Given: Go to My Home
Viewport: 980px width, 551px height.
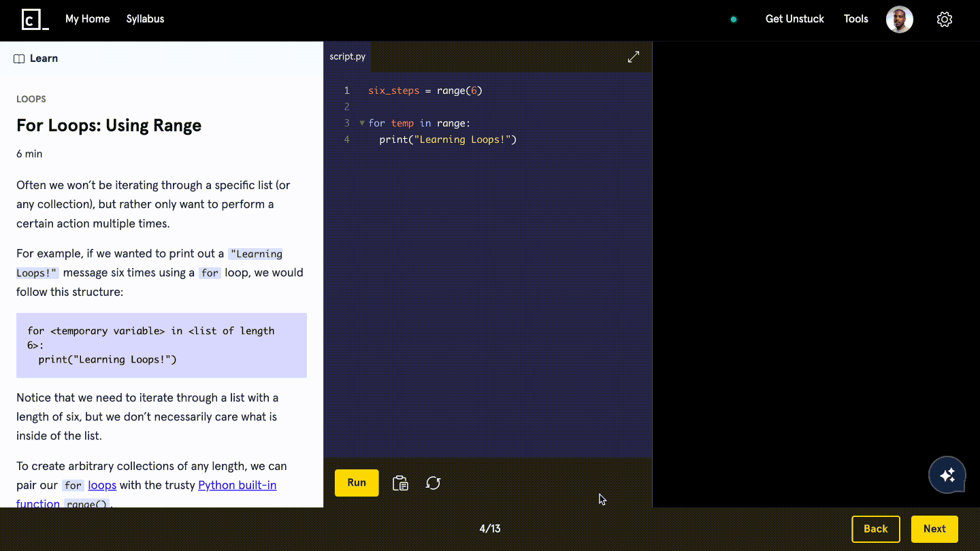Looking at the screenshot, I should 88,19.
